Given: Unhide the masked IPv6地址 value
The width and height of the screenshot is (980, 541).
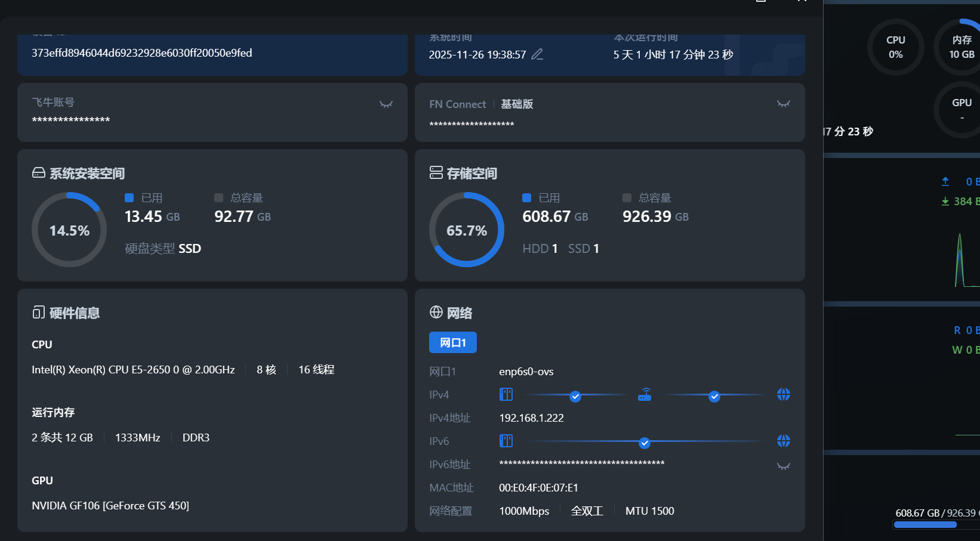Looking at the screenshot, I should point(783,466).
